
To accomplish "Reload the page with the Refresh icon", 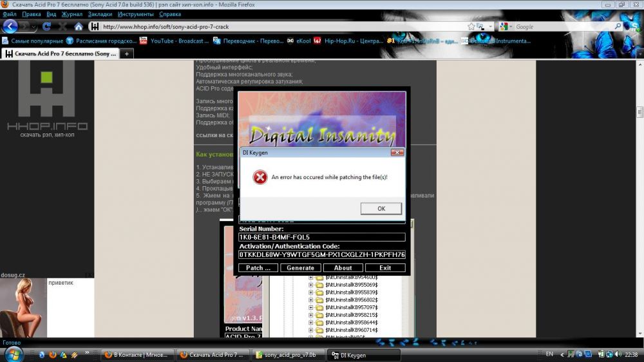I will click(x=46, y=26).
